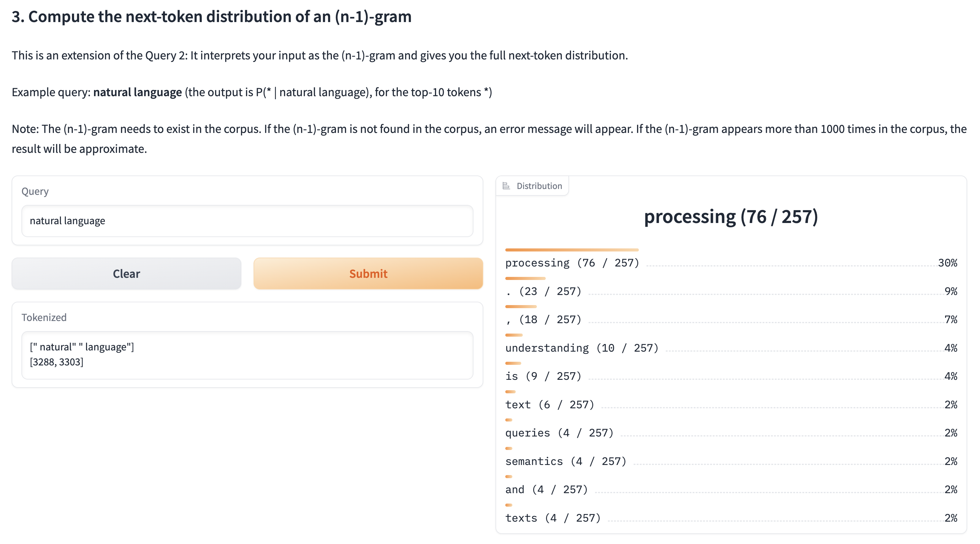
Task: Click the bold example query natural language
Action: point(137,93)
